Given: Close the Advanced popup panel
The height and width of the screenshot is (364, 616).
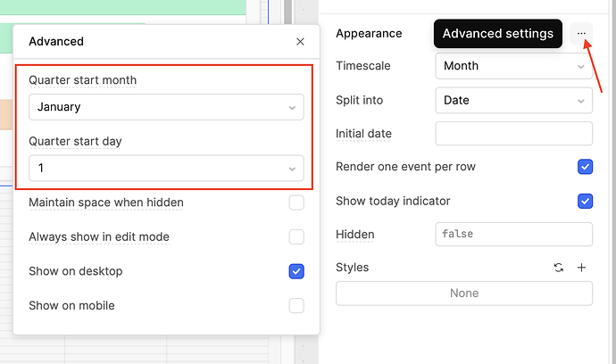Looking at the screenshot, I should point(300,42).
